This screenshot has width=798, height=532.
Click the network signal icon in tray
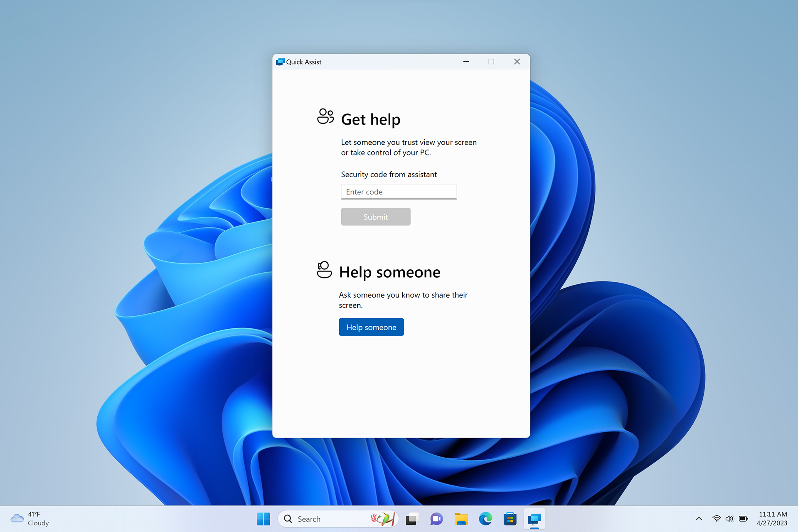click(717, 518)
